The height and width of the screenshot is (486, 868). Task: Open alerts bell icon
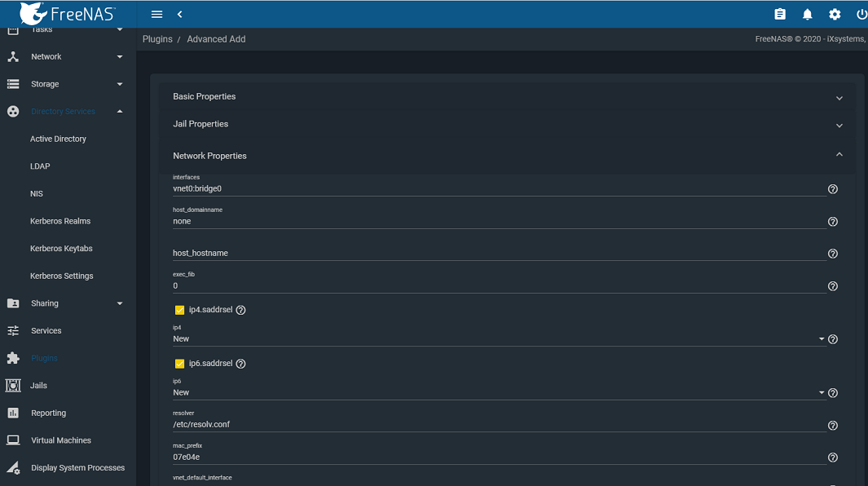[x=808, y=15]
